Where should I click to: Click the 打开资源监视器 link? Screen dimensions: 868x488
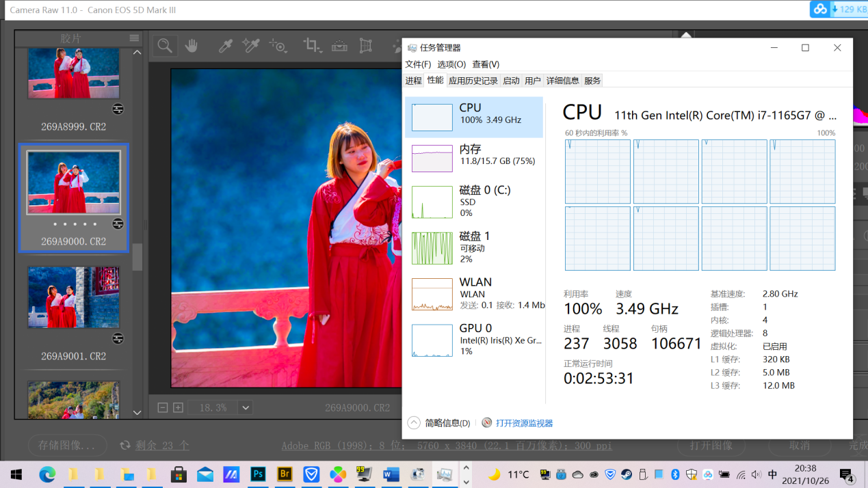point(524,423)
